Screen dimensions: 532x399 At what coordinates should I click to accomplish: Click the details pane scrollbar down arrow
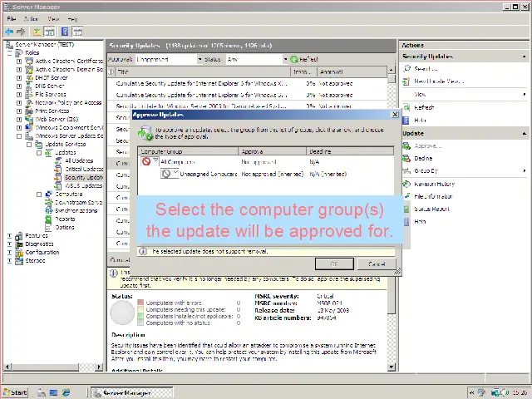pyautogui.click(x=392, y=367)
